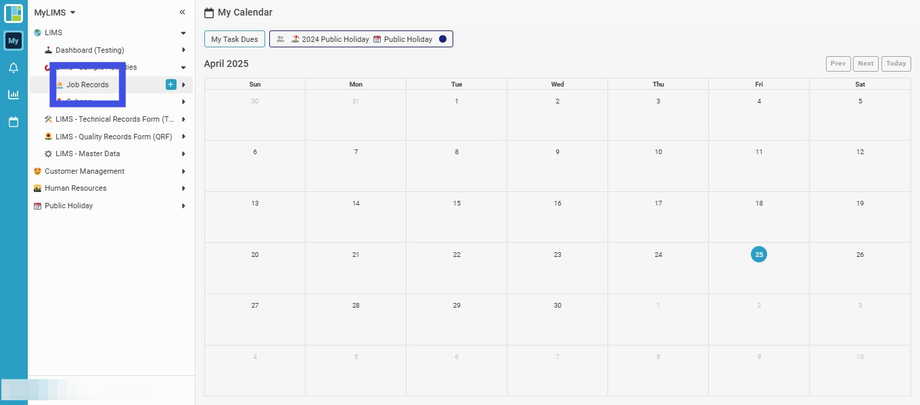Select date 11 in the calendar

(x=759, y=152)
